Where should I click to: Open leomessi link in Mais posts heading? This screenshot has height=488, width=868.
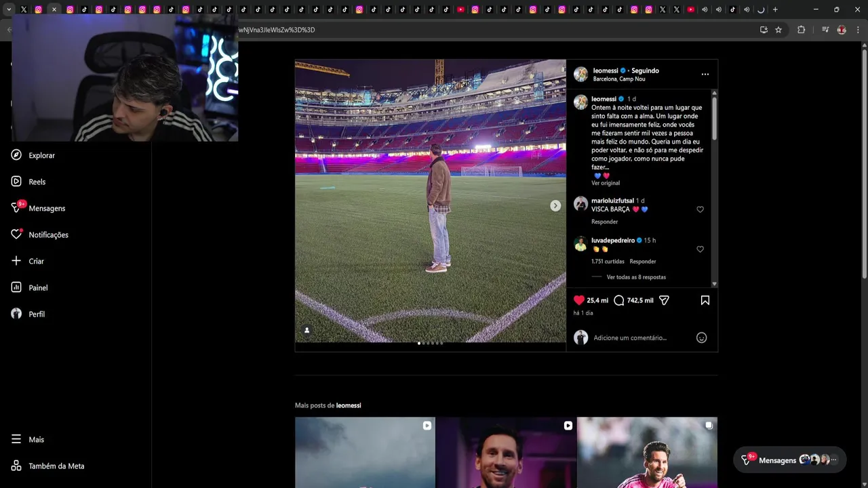pos(349,405)
